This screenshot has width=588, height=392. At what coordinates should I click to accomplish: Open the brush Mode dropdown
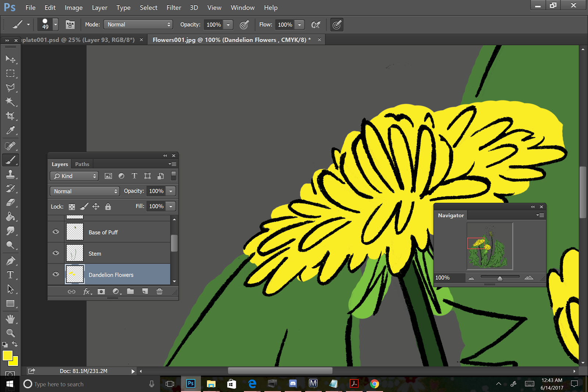pyautogui.click(x=138, y=25)
